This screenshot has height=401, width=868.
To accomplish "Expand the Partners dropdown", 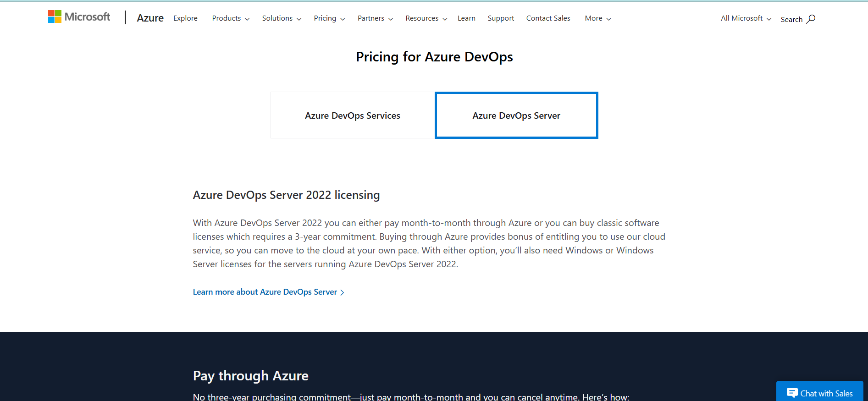I will 375,18.
